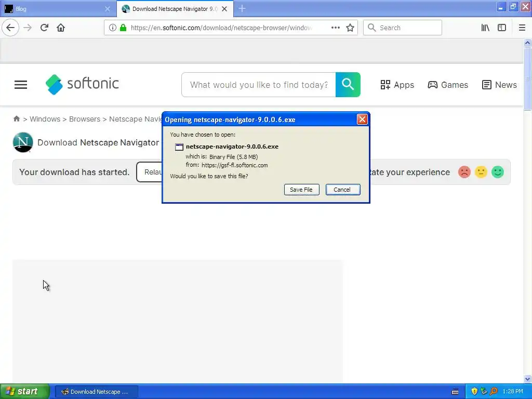Toggle the sidebar view icon
The width and height of the screenshot is (532, 399).
tap(502, 28)
